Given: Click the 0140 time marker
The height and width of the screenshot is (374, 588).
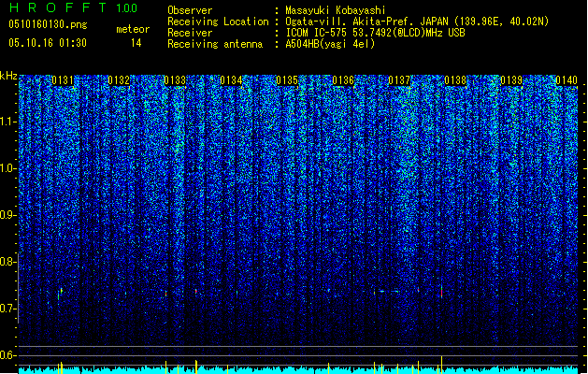Looking at the screenshot, I should coord(566,80).
